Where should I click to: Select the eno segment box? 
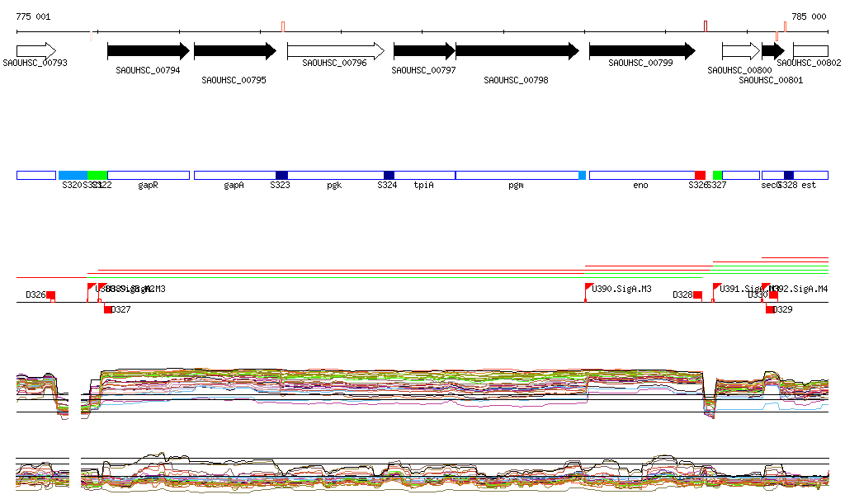coord(641,176)
